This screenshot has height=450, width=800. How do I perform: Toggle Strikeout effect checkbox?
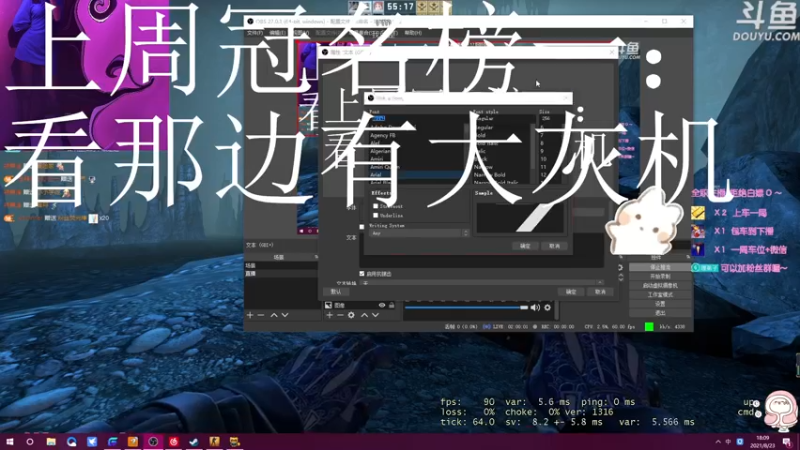pyautogui.click(x=376, y=206)
